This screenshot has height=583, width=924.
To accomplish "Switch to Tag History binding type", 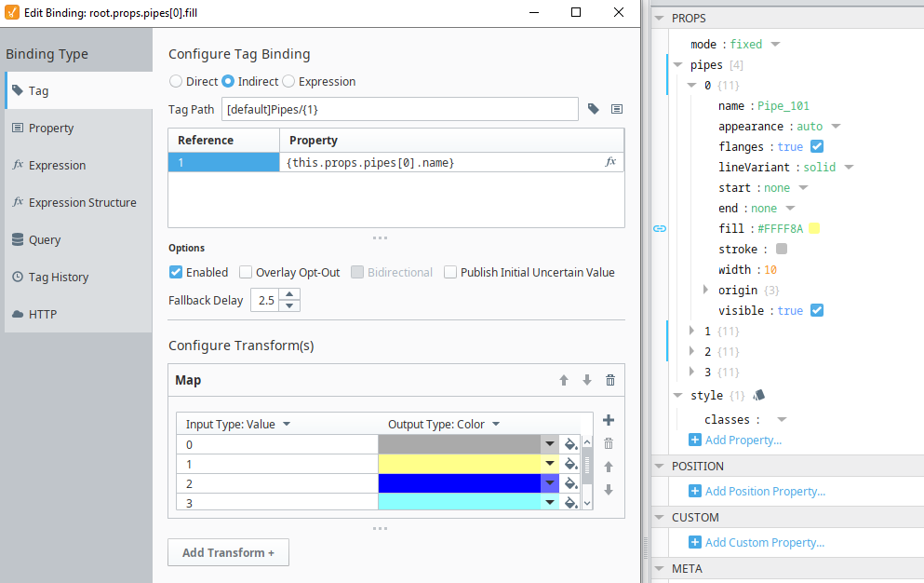I will point(58,277).
